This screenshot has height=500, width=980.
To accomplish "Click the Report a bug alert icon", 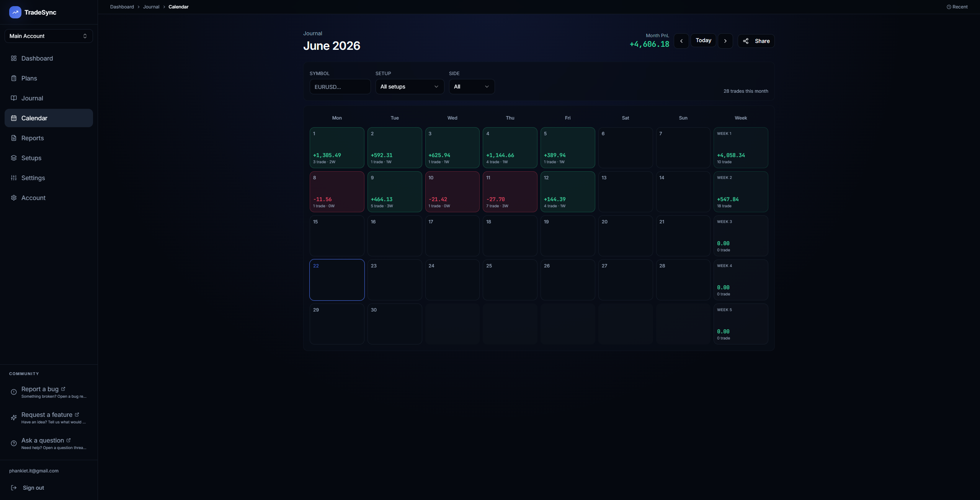I will click(x=14, y=392).
